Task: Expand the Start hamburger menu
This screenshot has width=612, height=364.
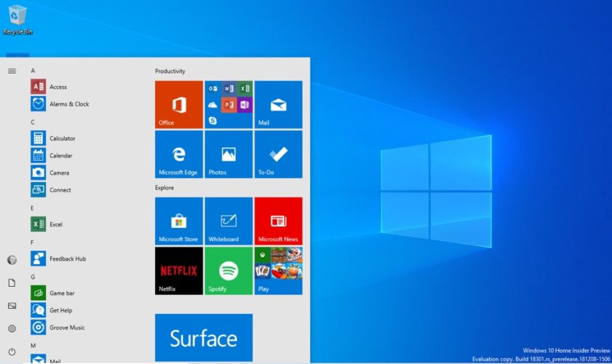Action: click(x=12, y=71)
